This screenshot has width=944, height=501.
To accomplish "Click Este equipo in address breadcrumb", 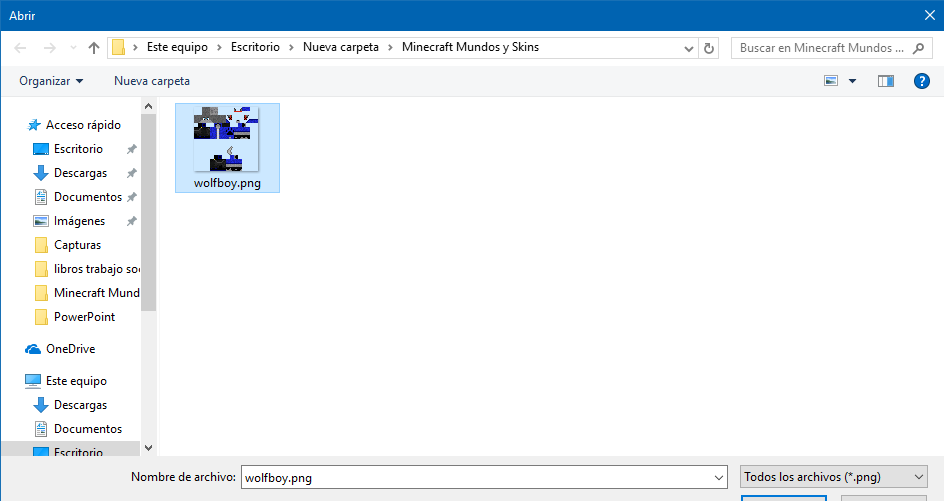I will pos(179,47).
